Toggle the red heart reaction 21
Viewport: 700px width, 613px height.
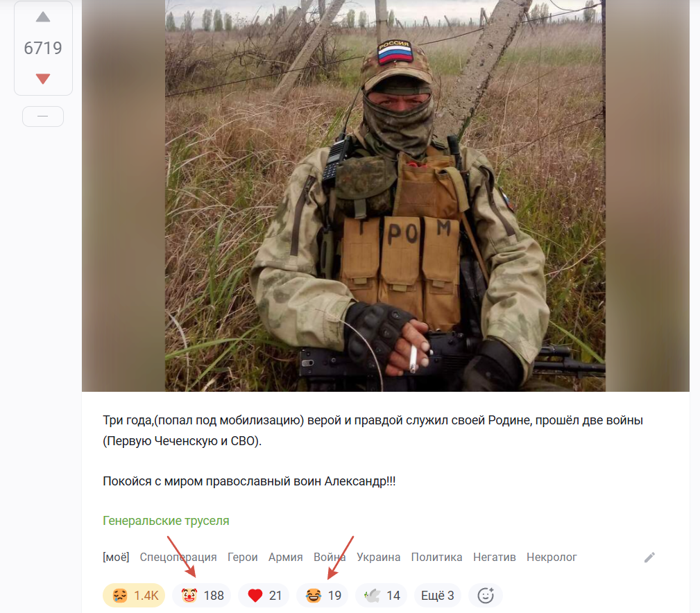coord(264,595)
